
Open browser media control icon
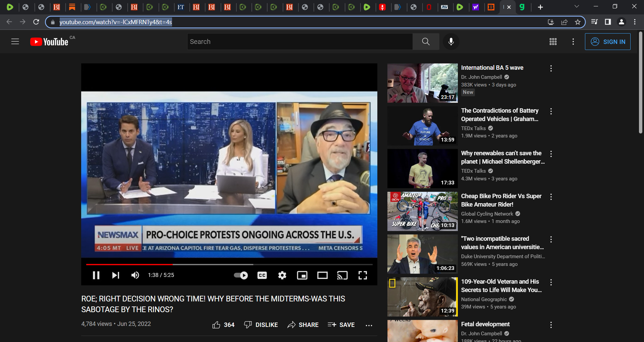point(594,22)
